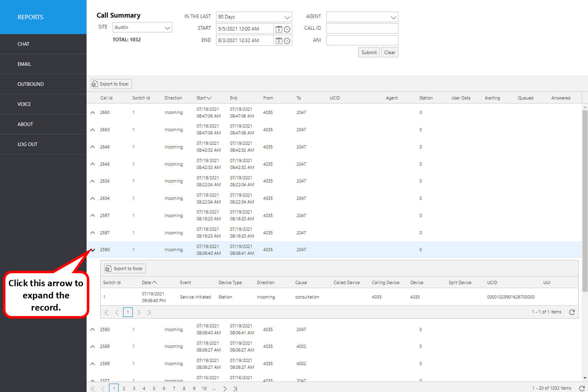Go to page 10 of the main grid
The height and width of the screenshot is (392, 588).
tap(204, 389)
